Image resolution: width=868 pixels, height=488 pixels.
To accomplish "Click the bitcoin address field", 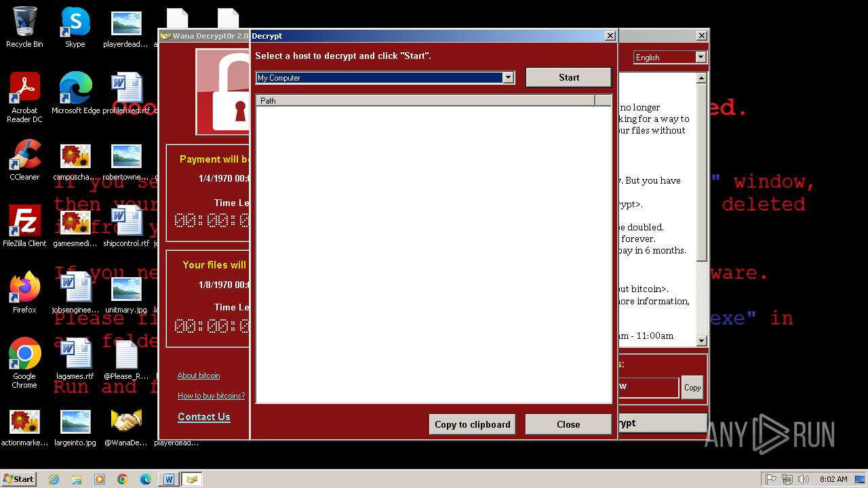I will click(x=648, y=387).
